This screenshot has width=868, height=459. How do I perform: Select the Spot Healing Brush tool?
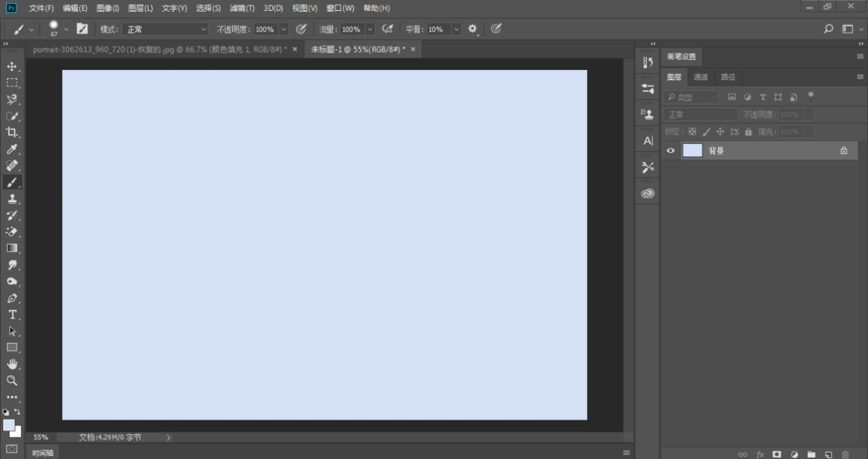coord(12,165)
